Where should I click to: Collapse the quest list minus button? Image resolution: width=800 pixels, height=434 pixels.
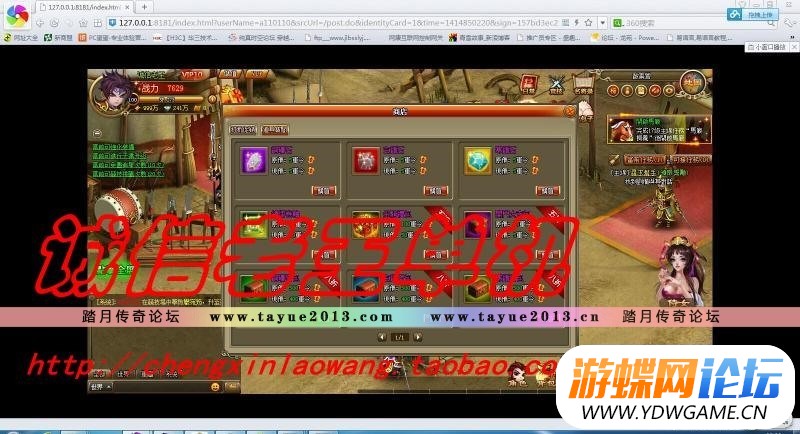[x=97, y=134]
